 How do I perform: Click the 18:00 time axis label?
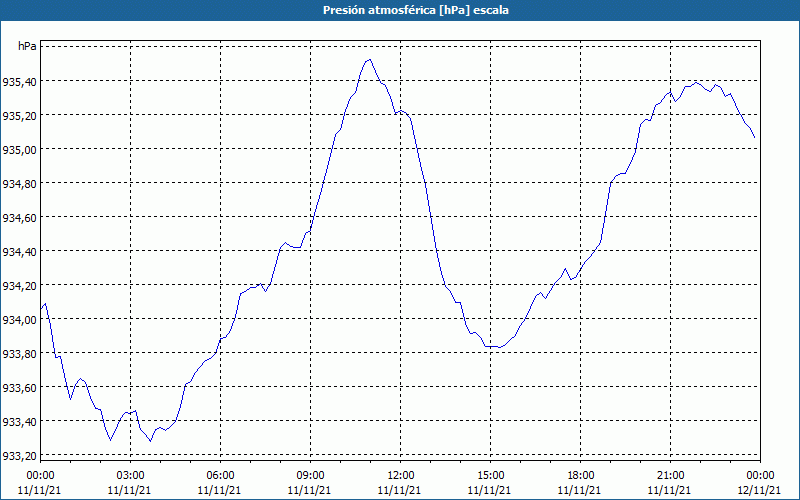click(580, 476)
